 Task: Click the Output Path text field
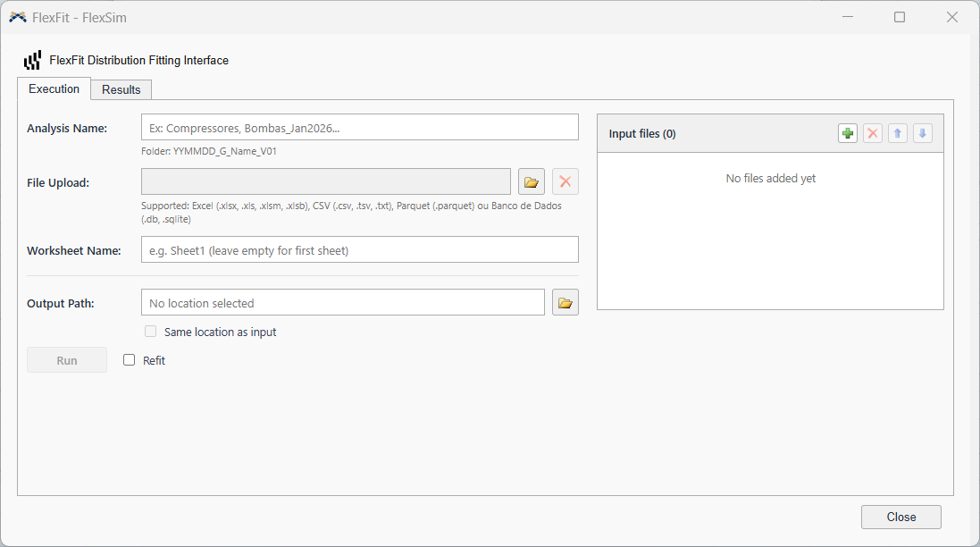(x=343, y=303)
